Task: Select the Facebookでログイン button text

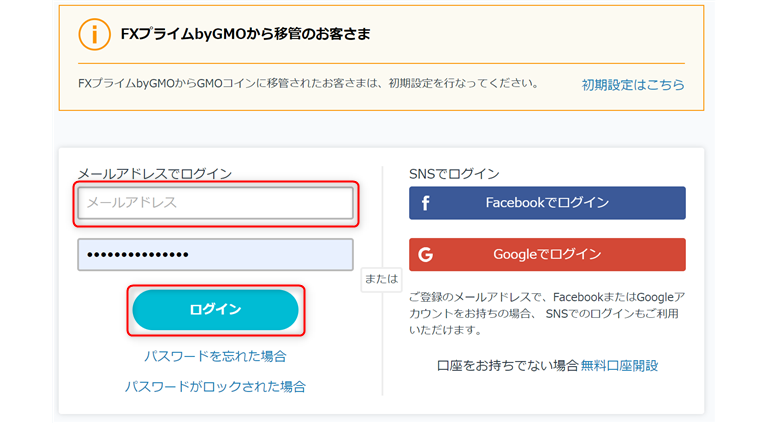Action: (546, 203)
